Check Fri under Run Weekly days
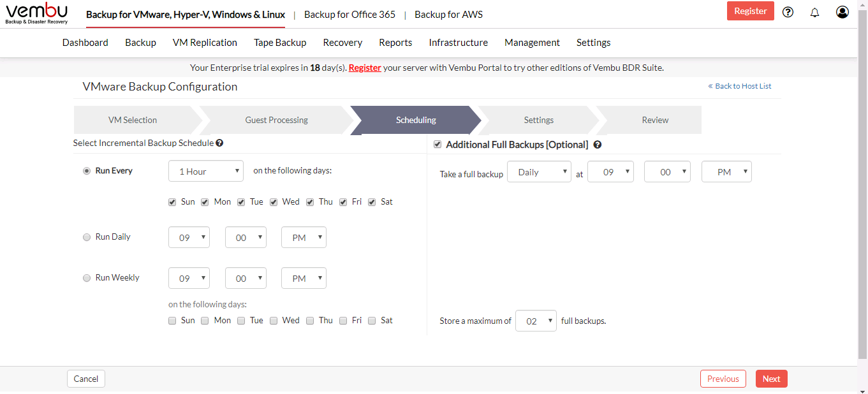This screenshot has width=868, height=394. 343,321
